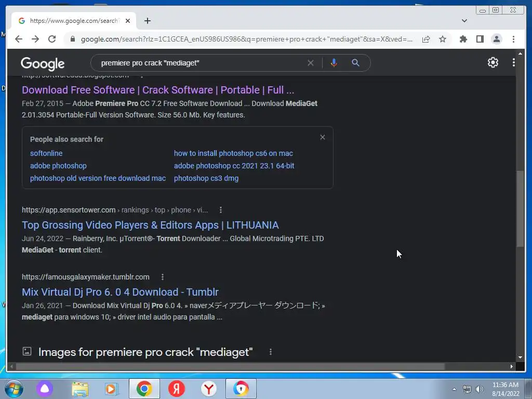The height and width of the screenshot is (399, 532).
Task: Go back with the browser back arrow
Action: click(19, 39)
